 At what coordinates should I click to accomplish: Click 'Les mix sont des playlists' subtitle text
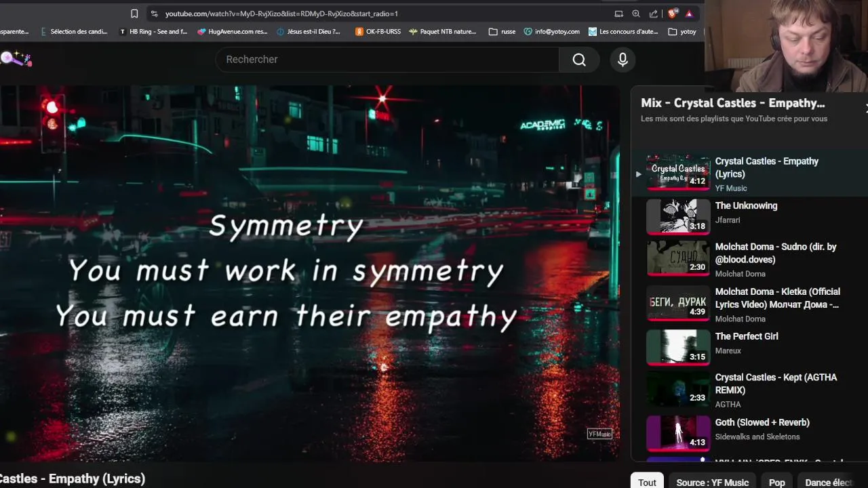pyautogui.click(x=734, y=119)
